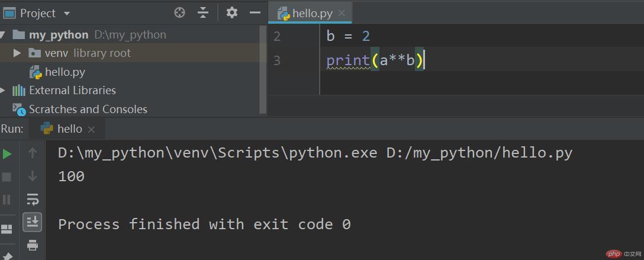Click the down stack trace arrow

tap(33, 176)
